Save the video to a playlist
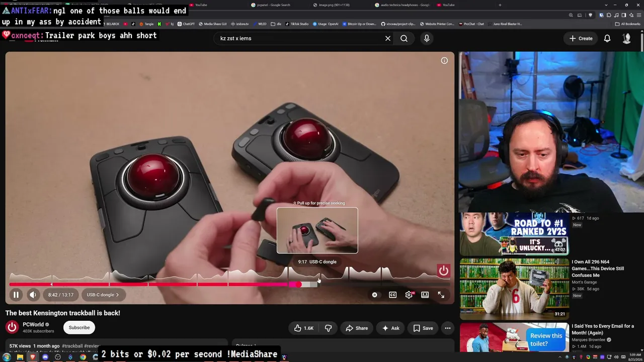 [x=423, y=328]
